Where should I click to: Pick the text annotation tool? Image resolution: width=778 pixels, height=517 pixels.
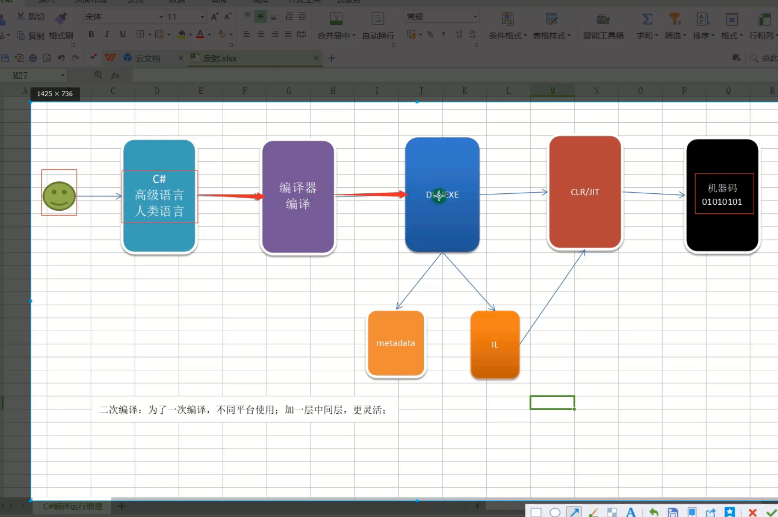(x=630, y=512)
